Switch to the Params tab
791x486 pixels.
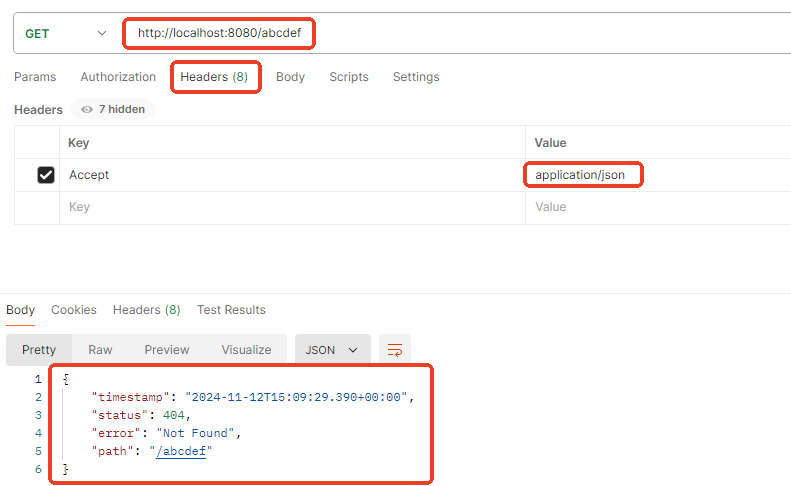pyautogui.click(x=35, y=77)
